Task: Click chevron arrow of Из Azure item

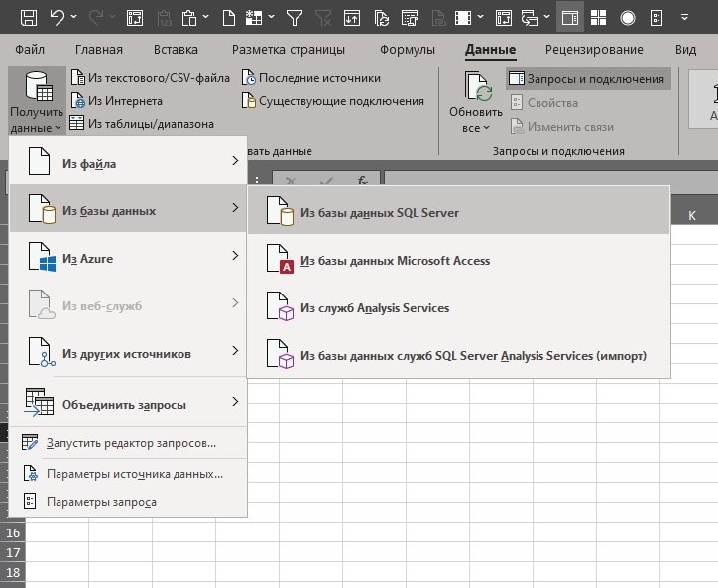Action: tap(235, 256)
